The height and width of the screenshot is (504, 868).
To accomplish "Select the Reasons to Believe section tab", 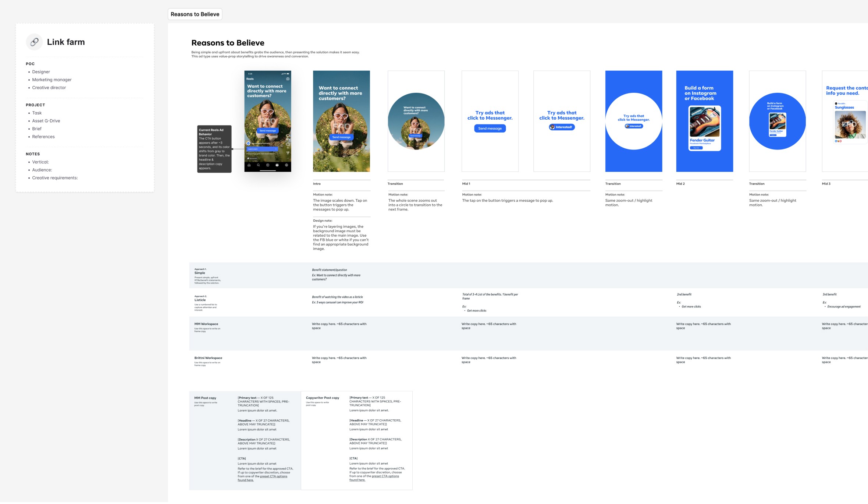I will (x=195, y=14).
